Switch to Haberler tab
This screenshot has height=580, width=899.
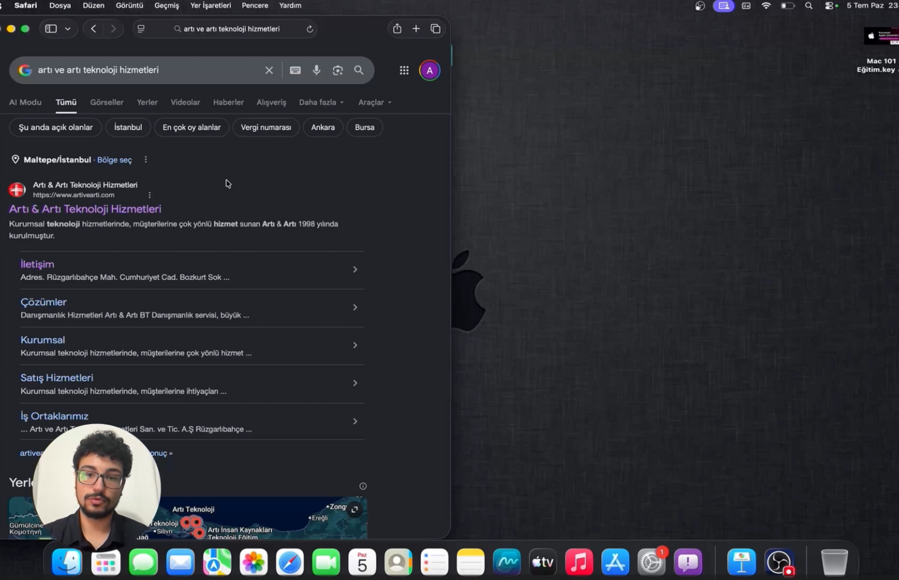(x=228, y=102)
